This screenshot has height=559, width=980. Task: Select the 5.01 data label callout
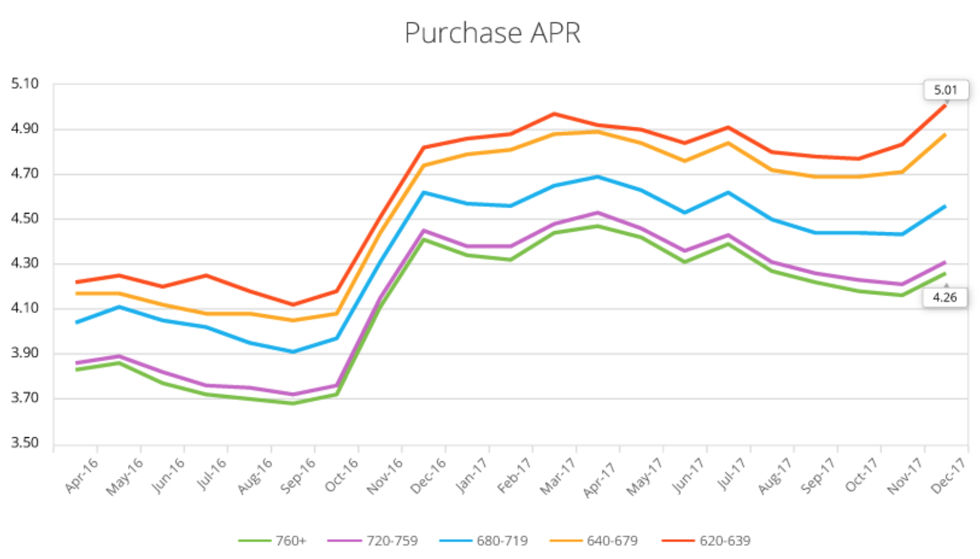[x=945, y=90]
